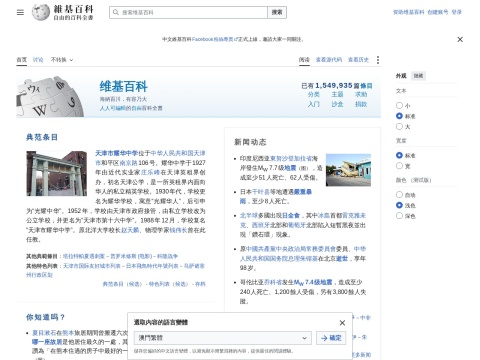Click the 维基百科 blue heading link
480x360 pixels.
(123, 87)
